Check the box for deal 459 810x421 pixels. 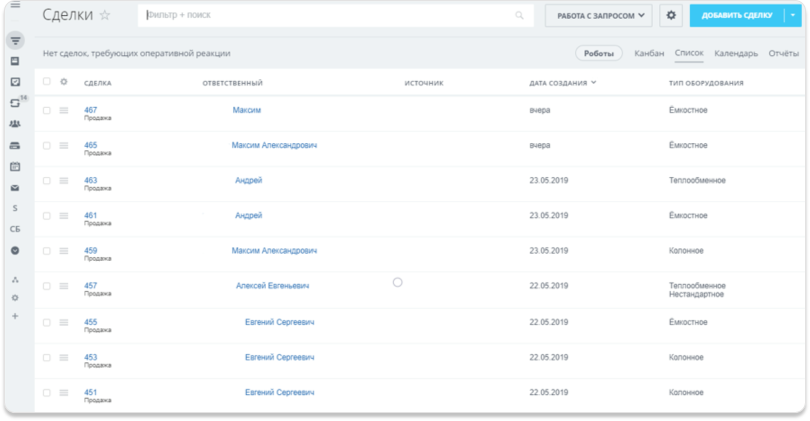point(47,251)
